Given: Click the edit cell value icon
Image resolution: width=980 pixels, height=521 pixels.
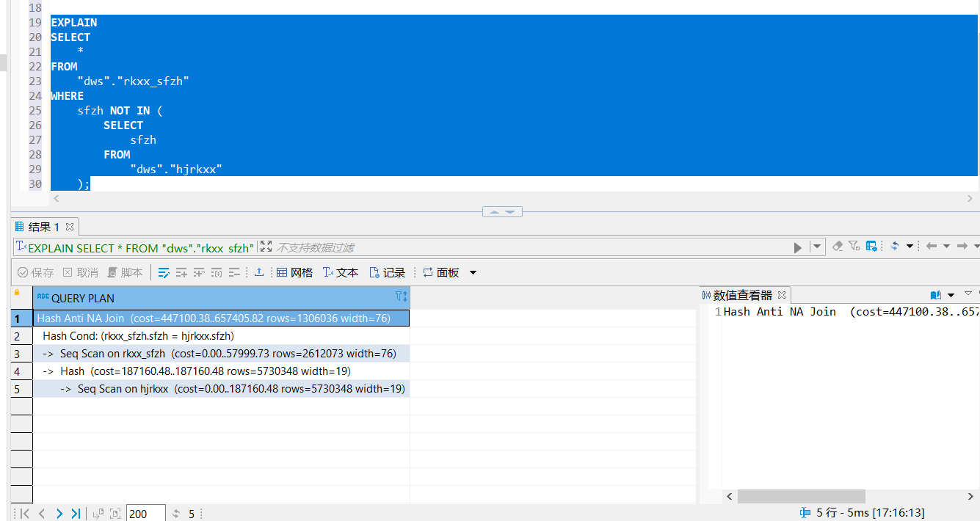Looking at the screenshot, I should tap(164, 273).
